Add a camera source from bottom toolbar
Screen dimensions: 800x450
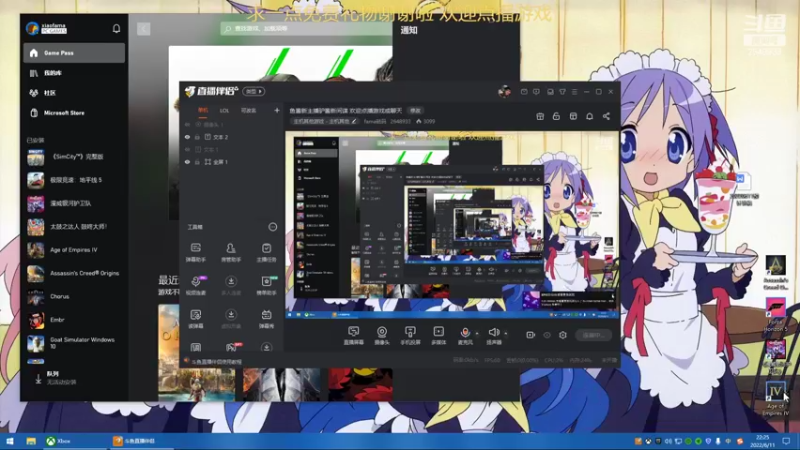[x=382, y=336]
